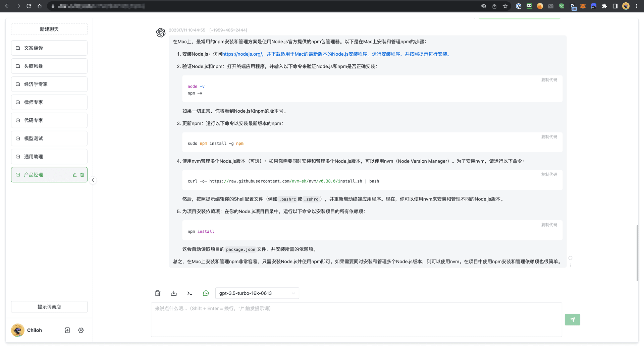Open the message options three-dot menu

tap(570, 265)
